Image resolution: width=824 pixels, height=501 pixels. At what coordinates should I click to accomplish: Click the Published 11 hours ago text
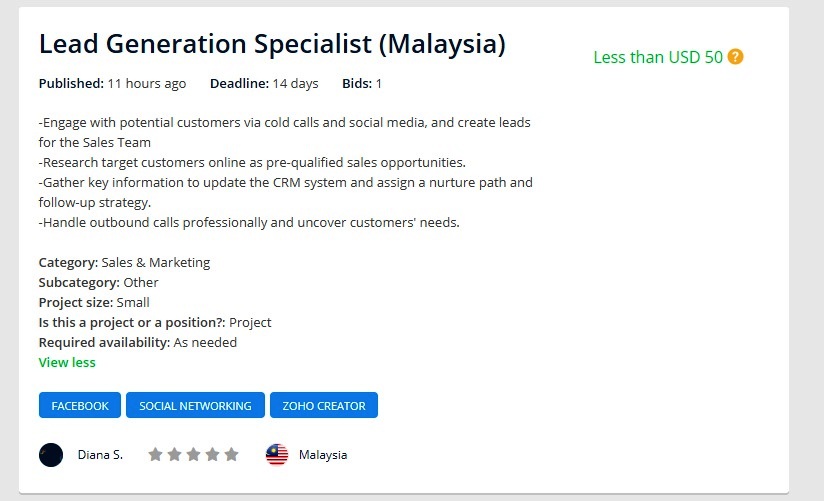[x=112, y=84]
